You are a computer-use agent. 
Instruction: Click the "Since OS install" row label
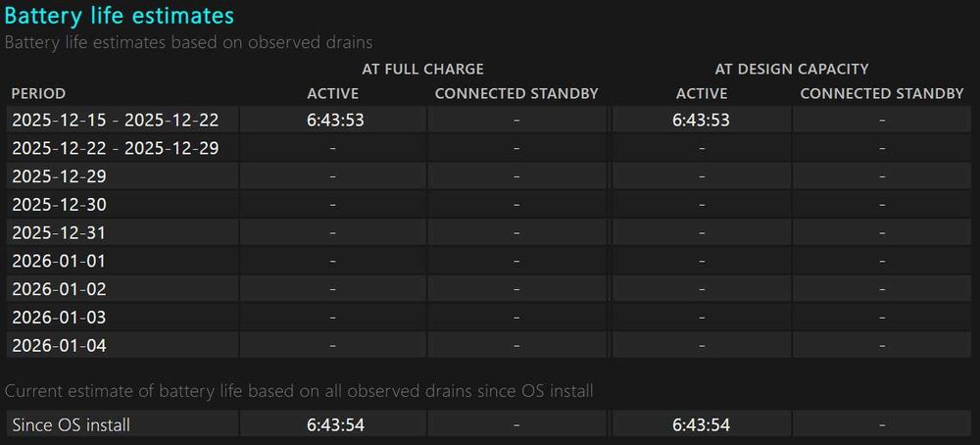[x=71, y=424]
